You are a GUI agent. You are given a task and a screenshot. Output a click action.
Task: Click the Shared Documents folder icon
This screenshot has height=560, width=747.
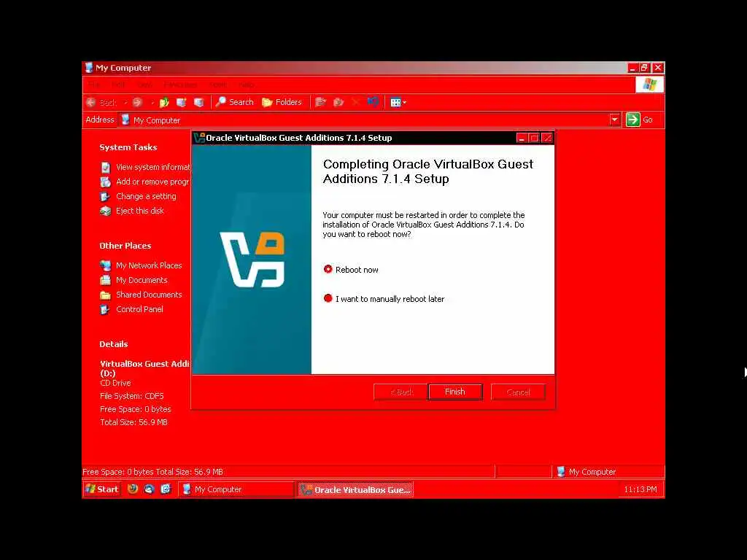[105, 295]
